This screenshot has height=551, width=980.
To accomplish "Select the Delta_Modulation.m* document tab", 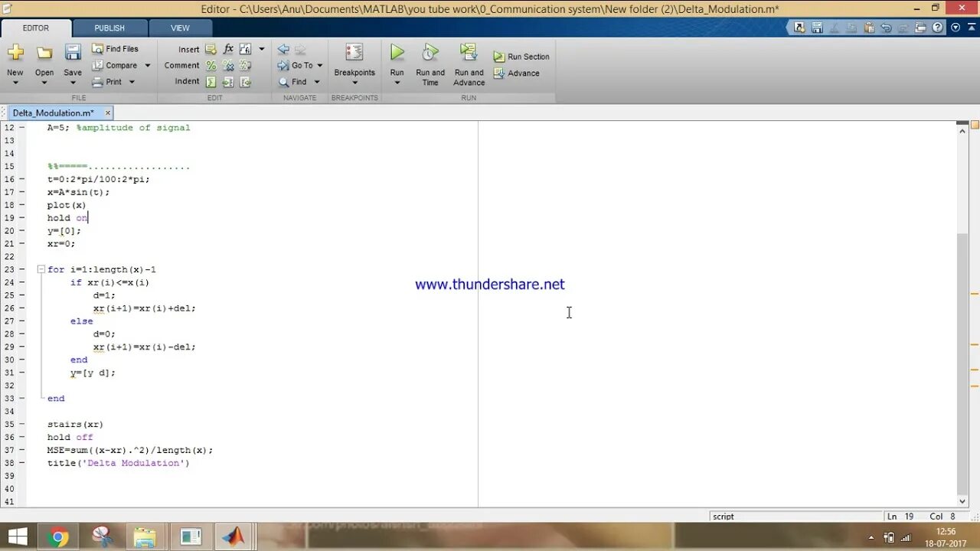I will (53, 112).
